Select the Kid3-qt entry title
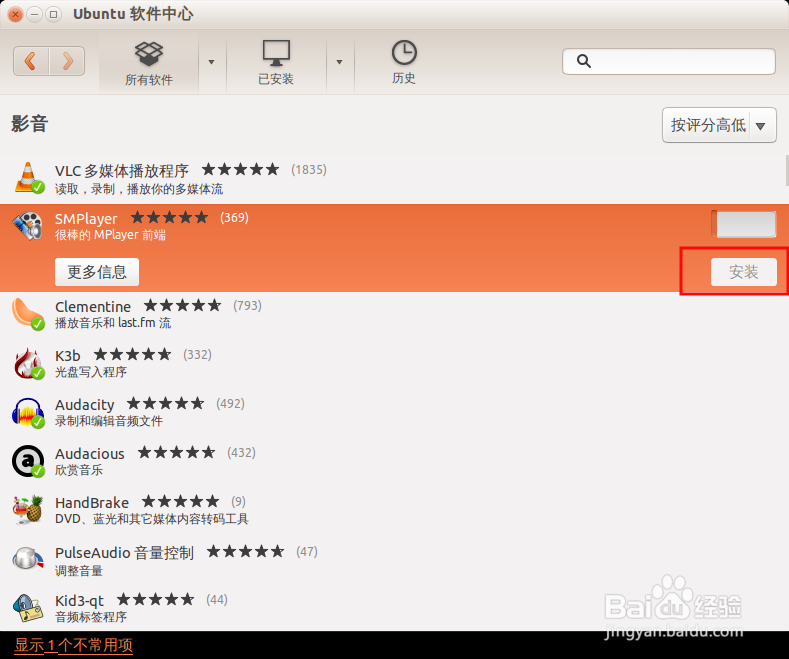The width and height of the screenshot is (789, 659). tap(80, 601)
